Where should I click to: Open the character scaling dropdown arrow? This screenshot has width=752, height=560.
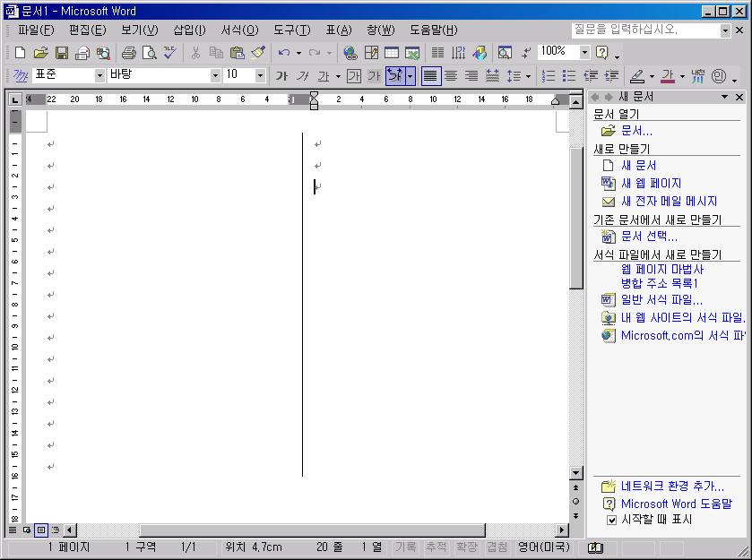point(410,76)
